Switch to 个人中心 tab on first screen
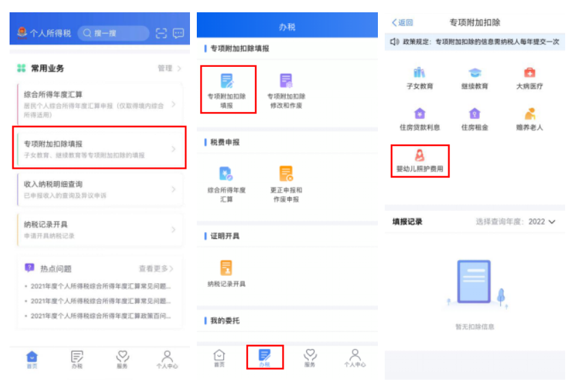The image size is (587, 392). click(167, 359)
